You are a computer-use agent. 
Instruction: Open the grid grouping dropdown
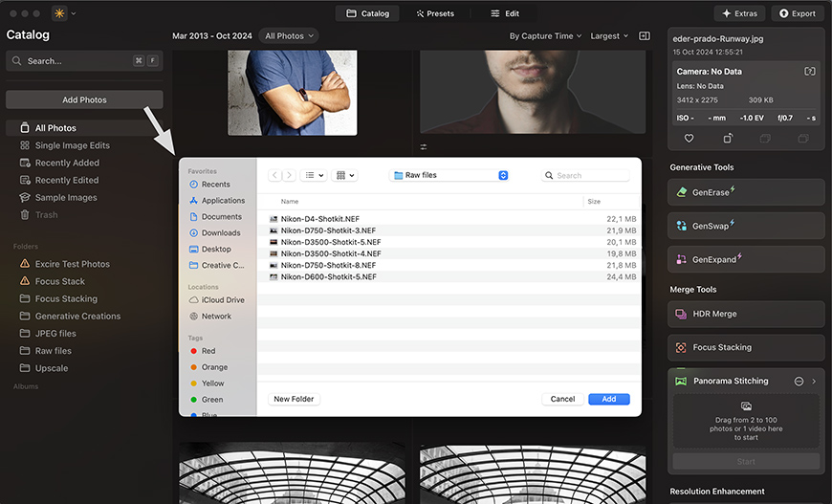345,175
